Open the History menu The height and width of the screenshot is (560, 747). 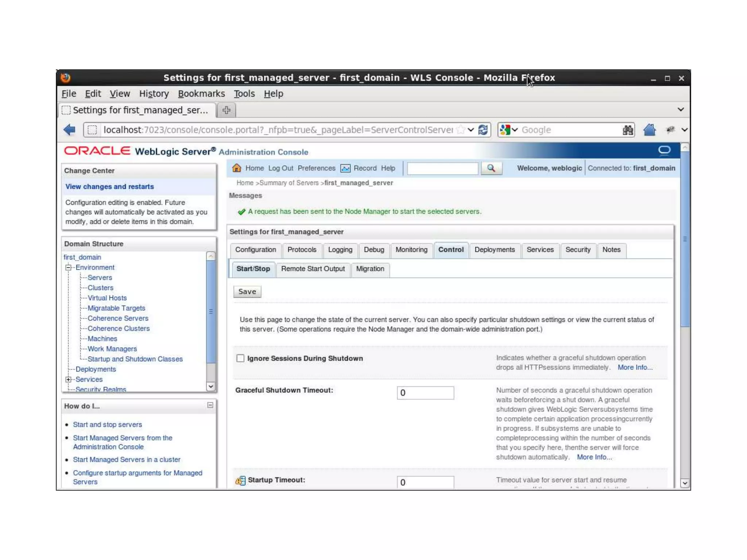point(154,94)
